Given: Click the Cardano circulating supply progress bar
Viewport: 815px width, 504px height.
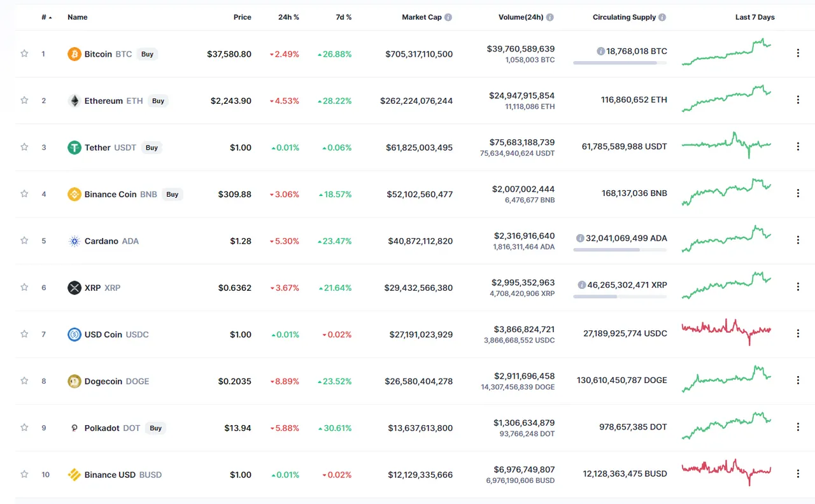Looking at the screenshot, I should click(620, 249).
